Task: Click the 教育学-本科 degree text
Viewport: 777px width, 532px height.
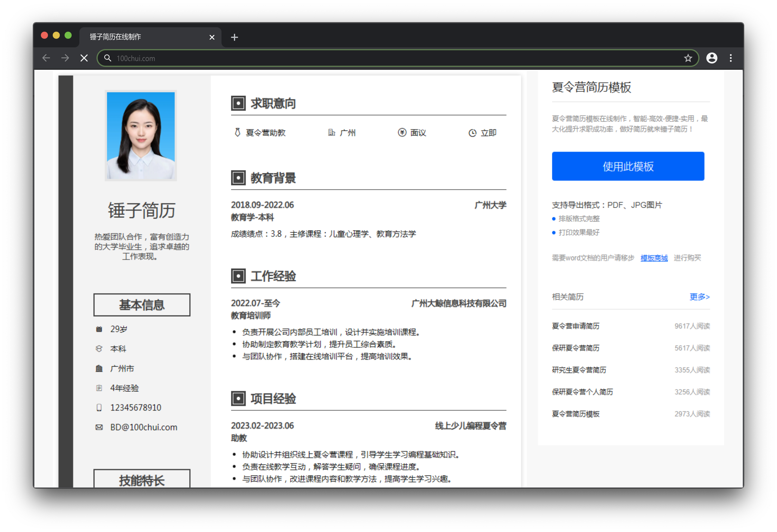Action: pyautogui.click(x=252, y=217)
